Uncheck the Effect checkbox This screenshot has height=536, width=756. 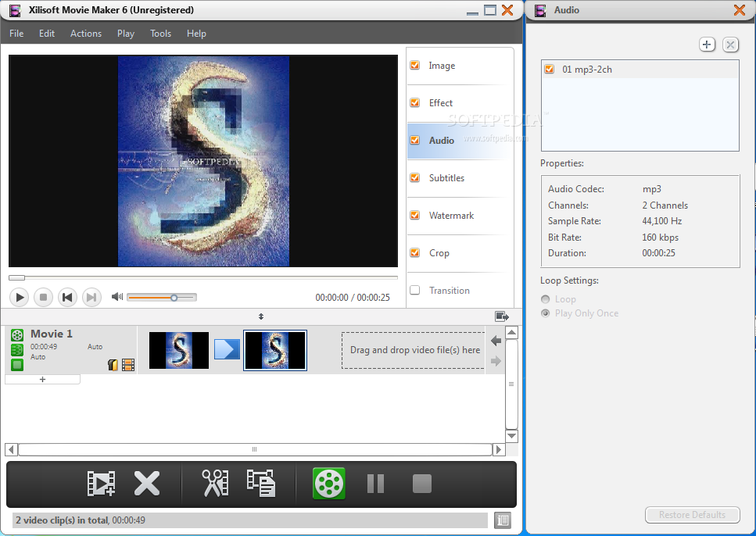(414, 102)
